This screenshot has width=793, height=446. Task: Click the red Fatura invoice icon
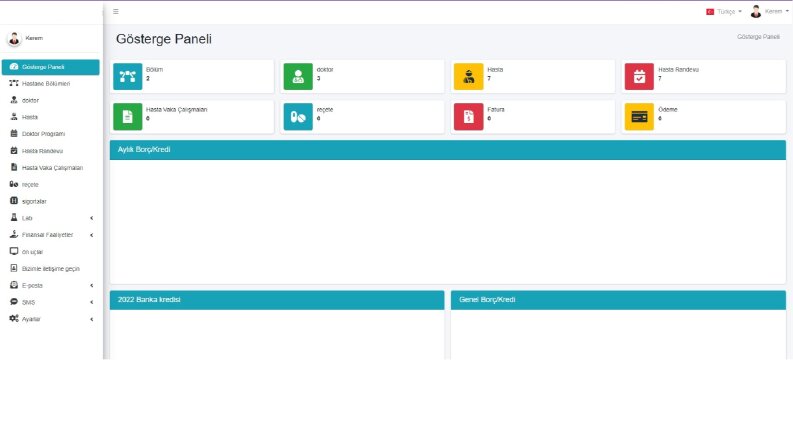pos(468,117)
